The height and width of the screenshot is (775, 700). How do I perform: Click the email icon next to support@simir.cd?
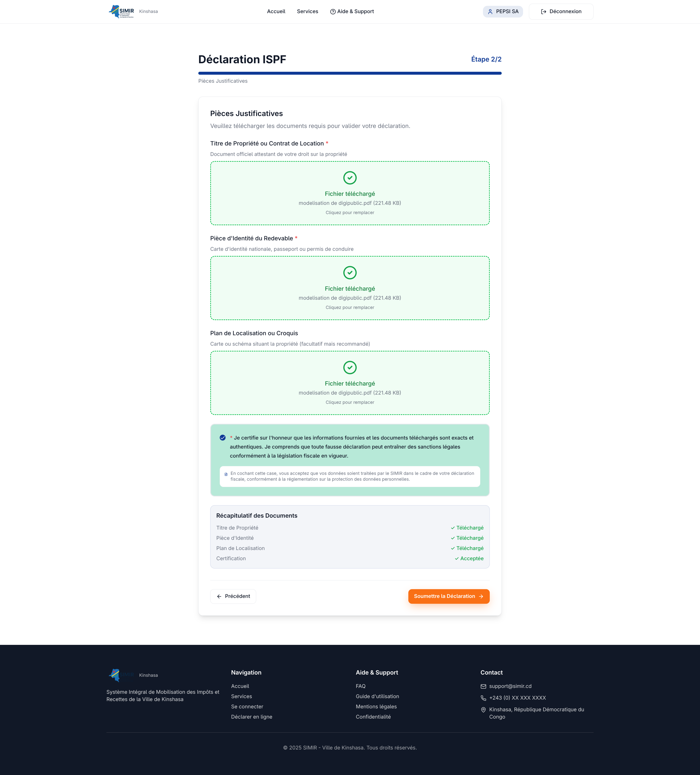(x=483, y=686)
